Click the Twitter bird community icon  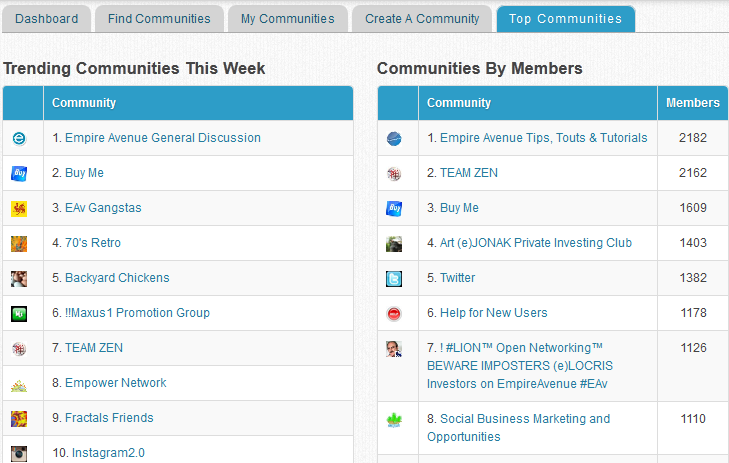pos(394,278)
